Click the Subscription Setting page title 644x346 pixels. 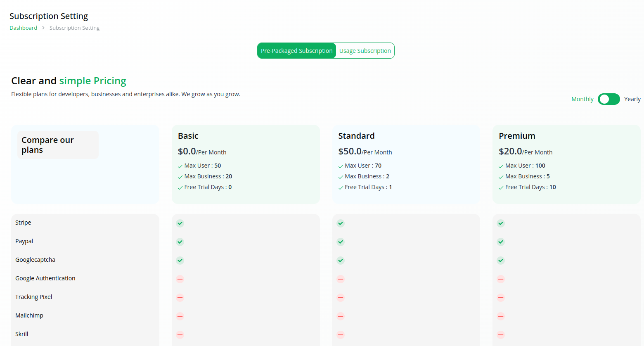point(49,16)
